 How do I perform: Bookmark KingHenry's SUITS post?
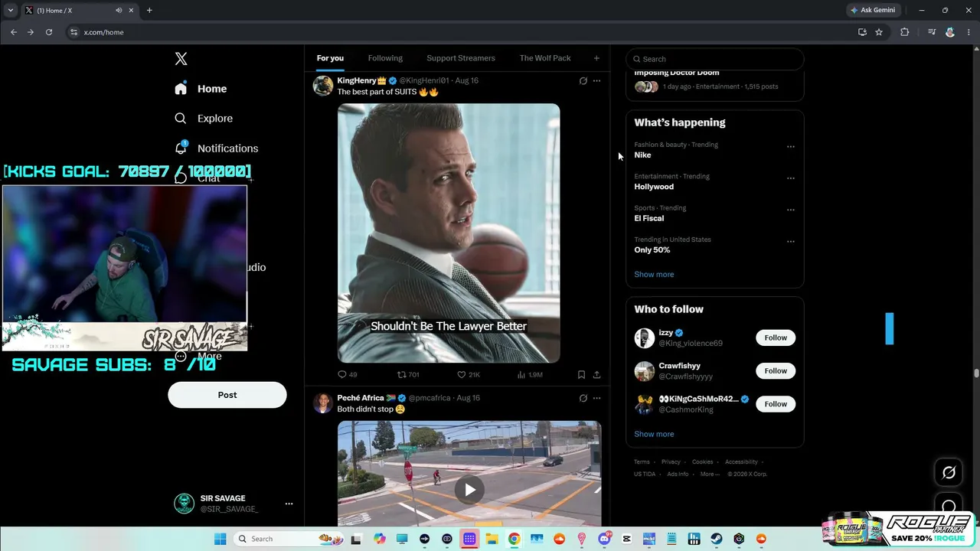point(581,375)
